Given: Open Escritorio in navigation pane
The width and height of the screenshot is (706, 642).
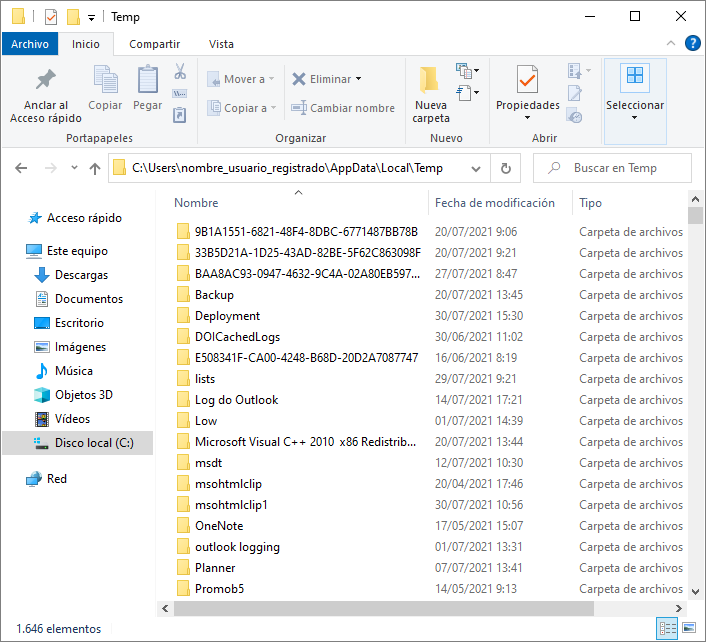Looking at the screenshot, I should point(69,323).
